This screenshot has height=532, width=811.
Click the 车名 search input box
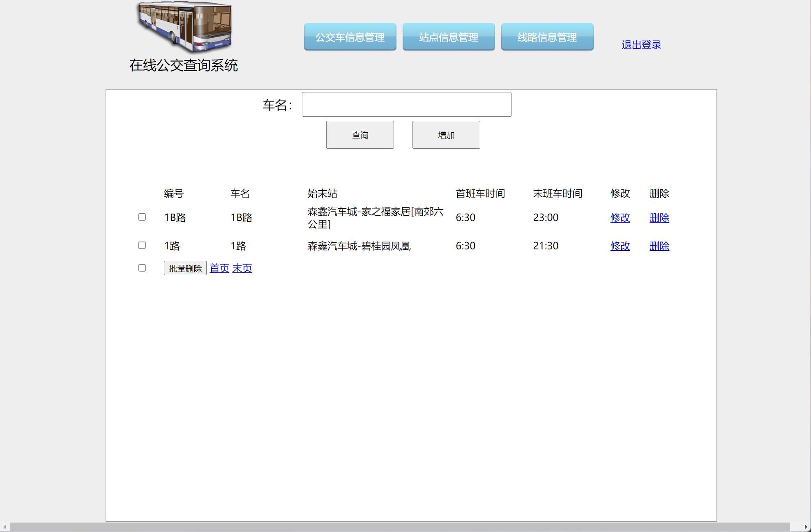point(406,104)
